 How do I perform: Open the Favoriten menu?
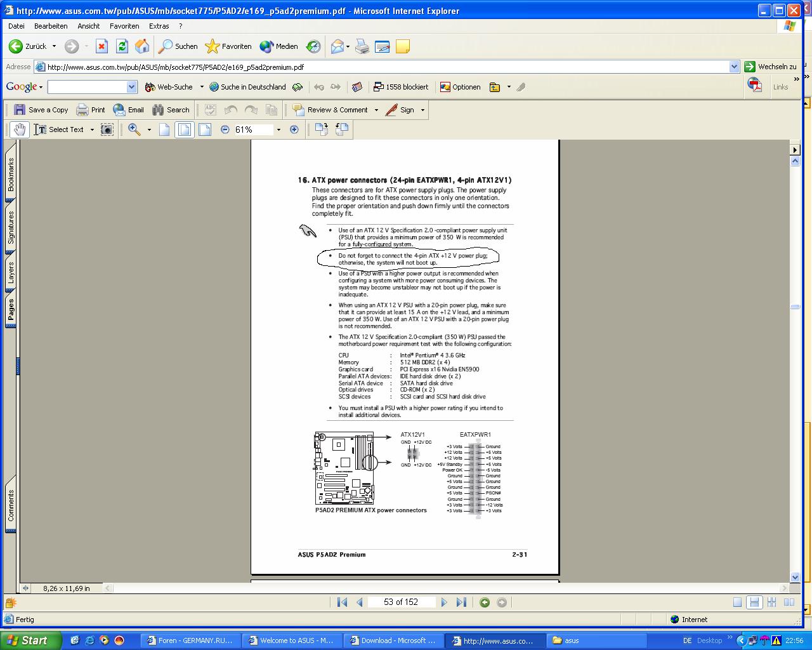[124, 26]
